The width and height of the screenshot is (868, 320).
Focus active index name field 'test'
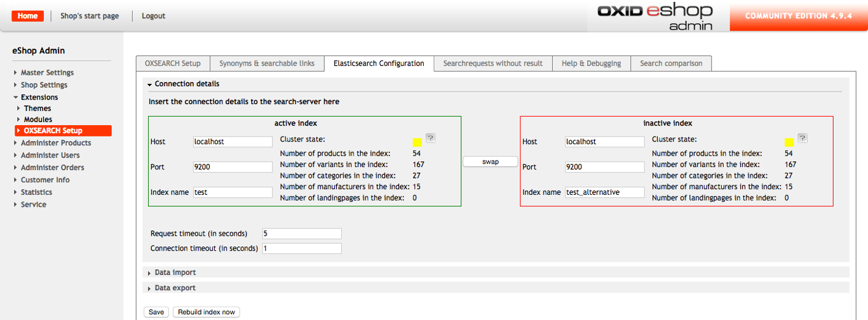[x=233, y=192]
